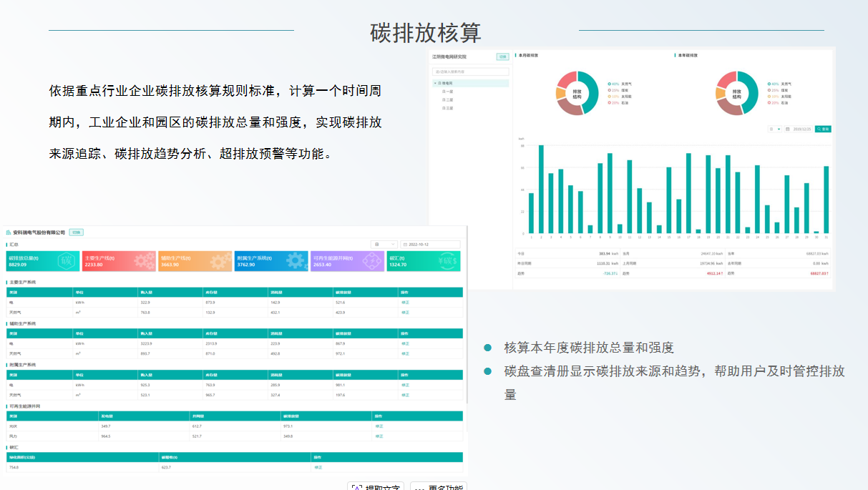This screenshot has height=490, width=868.
Task: Click the building icon beside 安科瑞电气股份有限公司
Action: coord(9,232)
